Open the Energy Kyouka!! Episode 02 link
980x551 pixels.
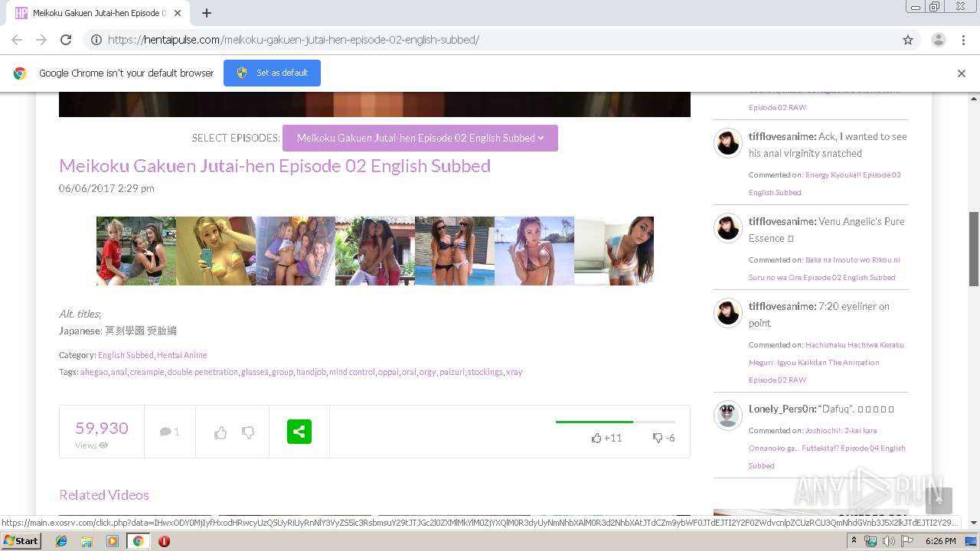pos(825,184)
